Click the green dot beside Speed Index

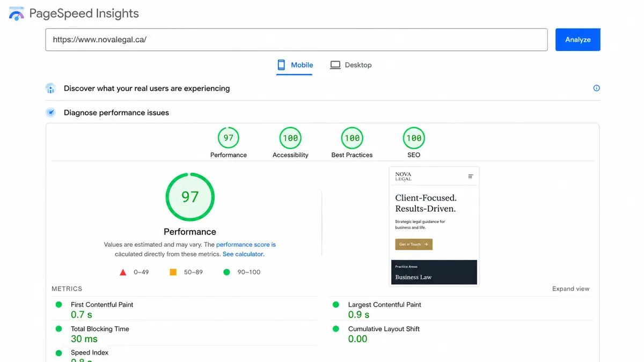coord(59,352)
